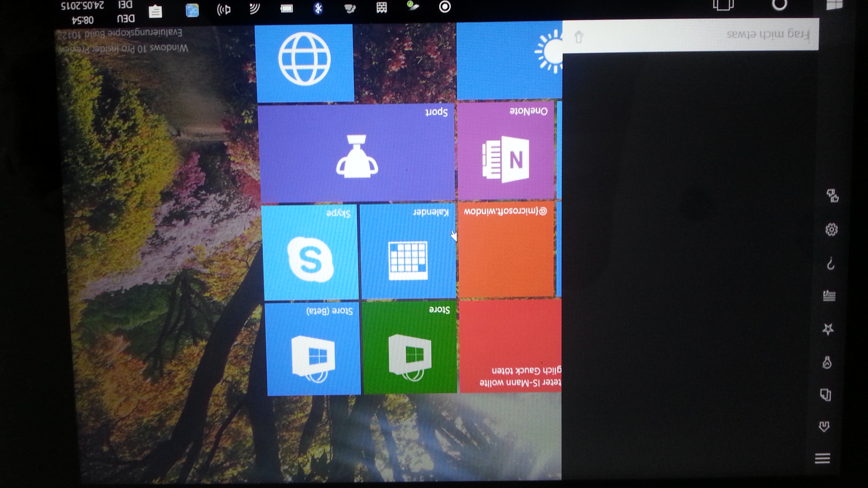
Task: Open the green Store tile
Action: [410, 347]
